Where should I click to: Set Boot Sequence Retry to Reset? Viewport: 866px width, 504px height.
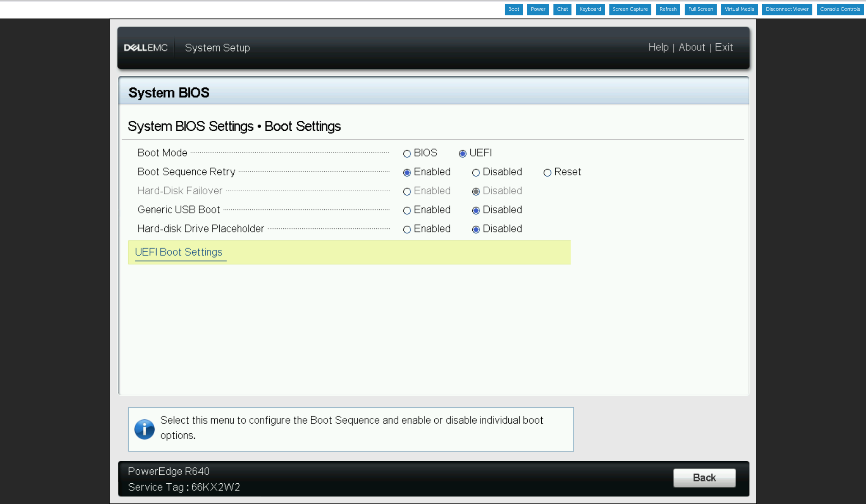click(547, 173)
